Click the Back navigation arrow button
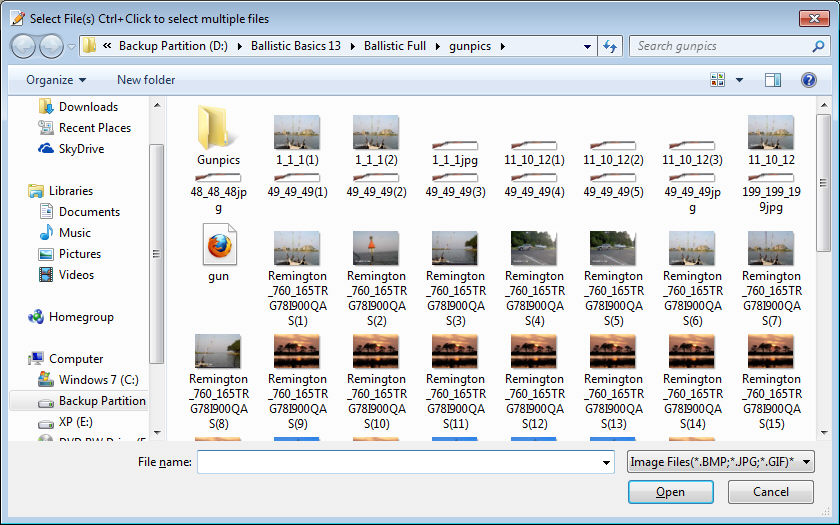This screenshot has width=840, height=525. tap(23, 46)
